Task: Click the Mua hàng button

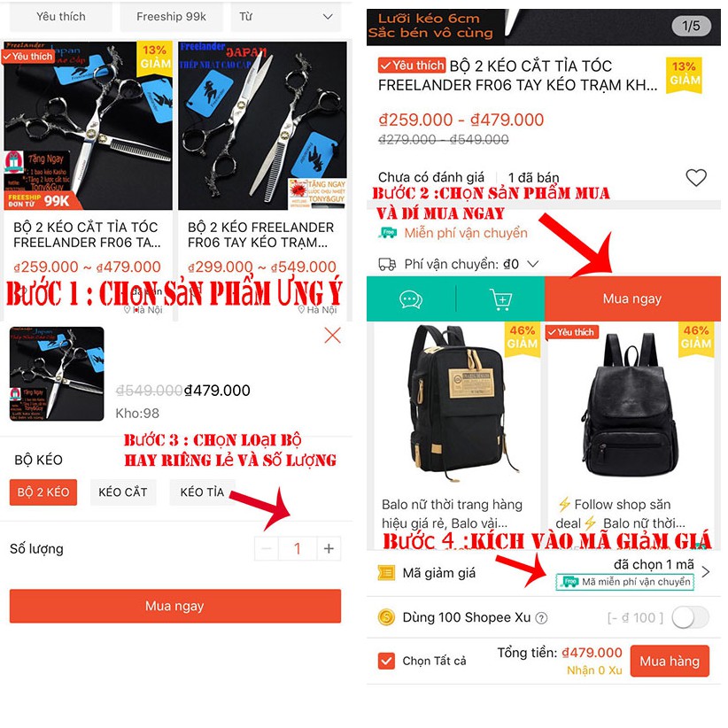Action: click(670, 662)
